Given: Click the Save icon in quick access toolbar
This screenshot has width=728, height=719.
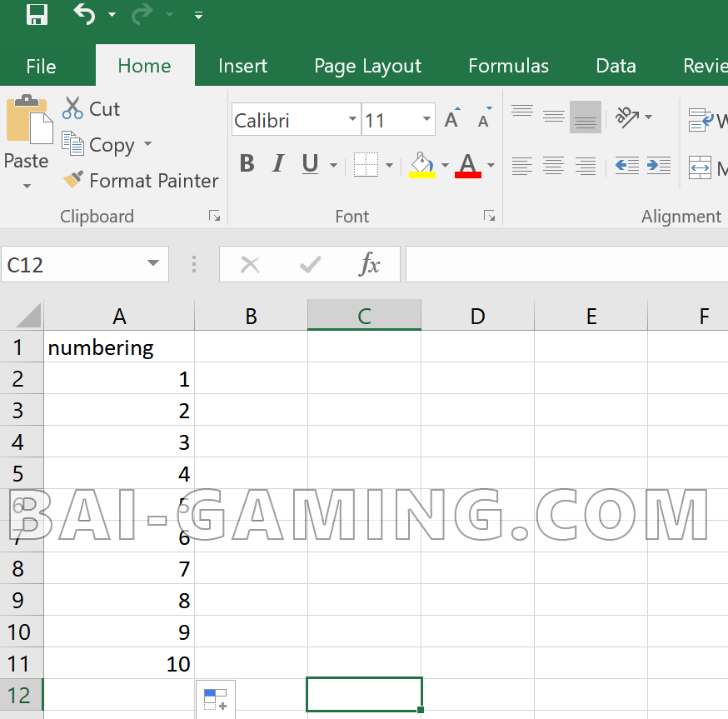Looking at the screenshot, I should 37,14.
